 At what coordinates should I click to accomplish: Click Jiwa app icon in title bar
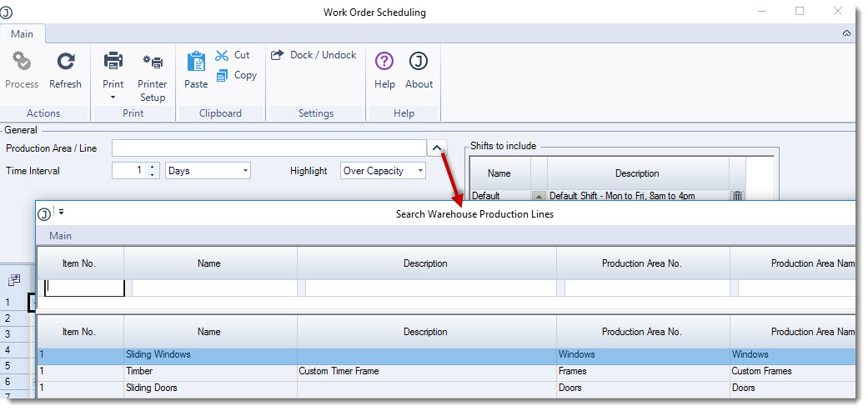pos(8,12)
